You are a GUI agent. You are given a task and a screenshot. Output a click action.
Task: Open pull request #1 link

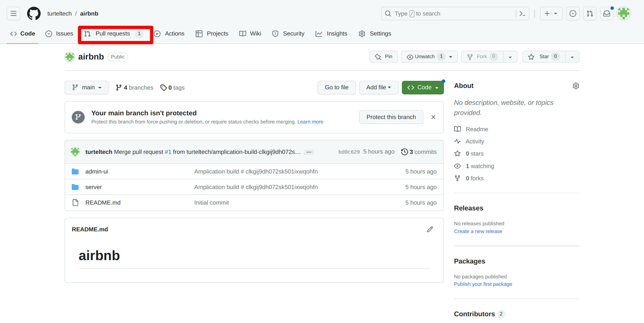coord(168,152)
